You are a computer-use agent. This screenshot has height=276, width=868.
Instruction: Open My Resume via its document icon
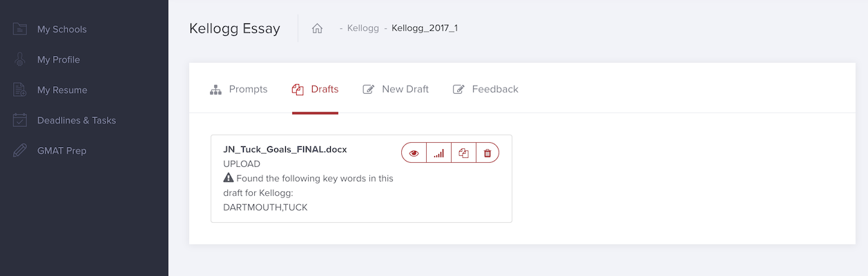click(x=20, y=90)
